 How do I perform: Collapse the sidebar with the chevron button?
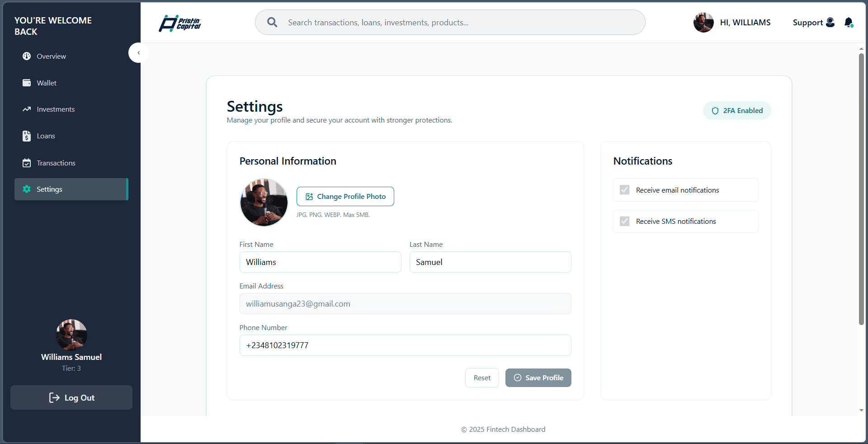coord(139,53)
